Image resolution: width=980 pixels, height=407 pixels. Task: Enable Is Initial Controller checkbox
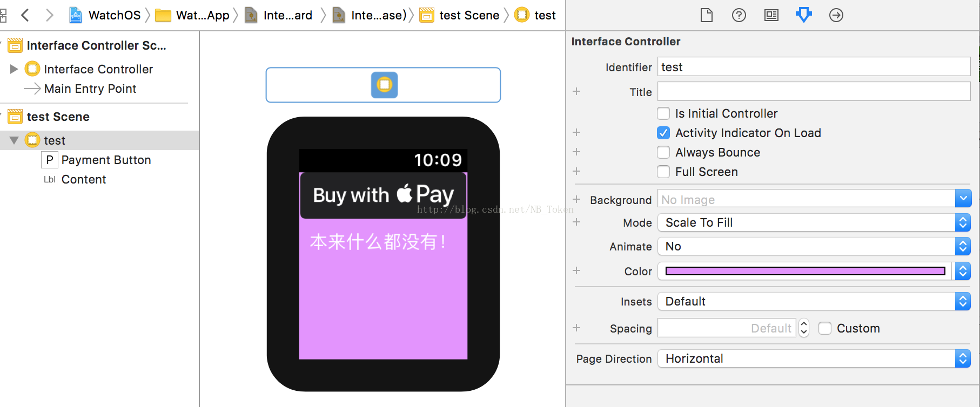coord(663,113)
